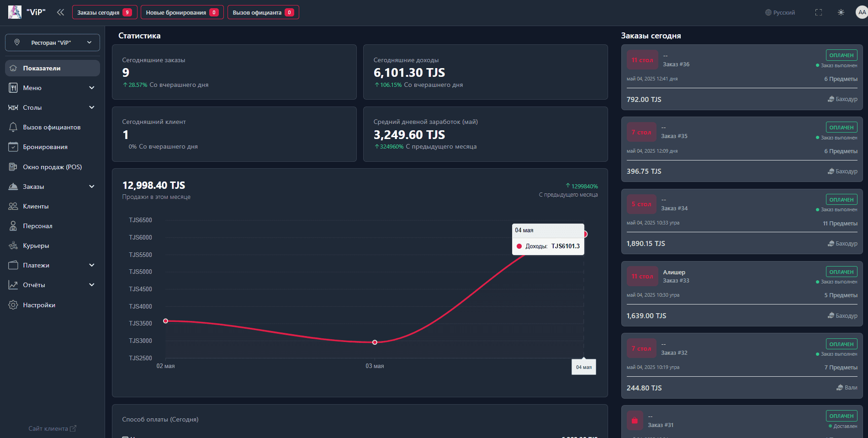Expand the Платежи submenu chevron
This screenshot has width=868, height=438.
[x=92, y=265]
